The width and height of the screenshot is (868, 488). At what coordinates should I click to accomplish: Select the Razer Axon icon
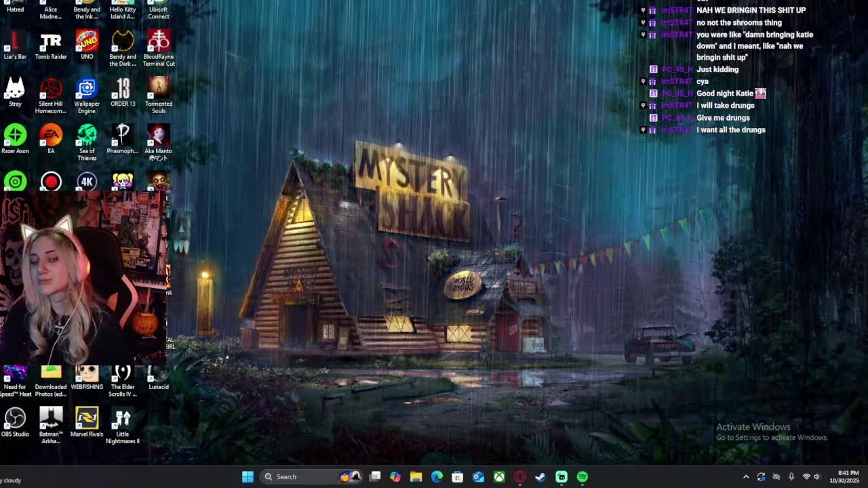point(15,140)
